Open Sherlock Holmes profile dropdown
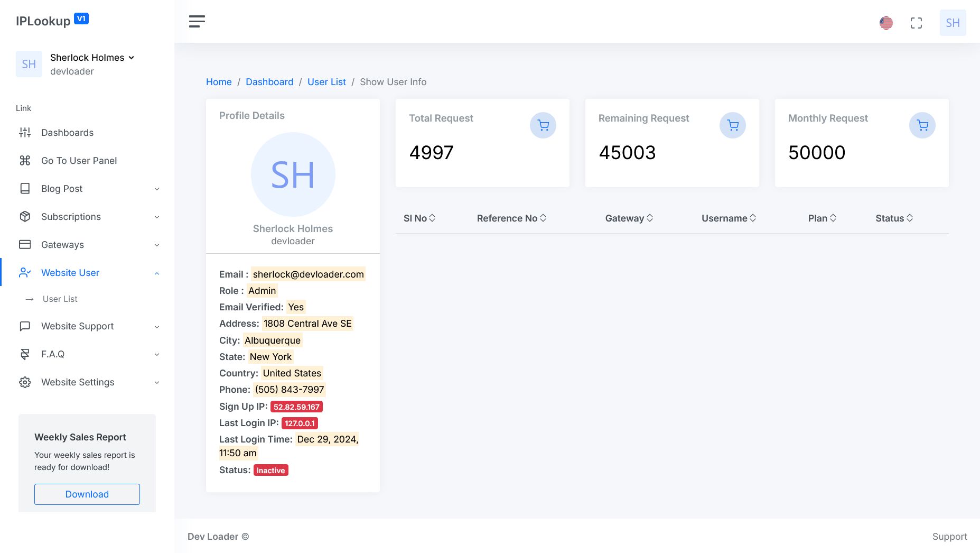 92,58
